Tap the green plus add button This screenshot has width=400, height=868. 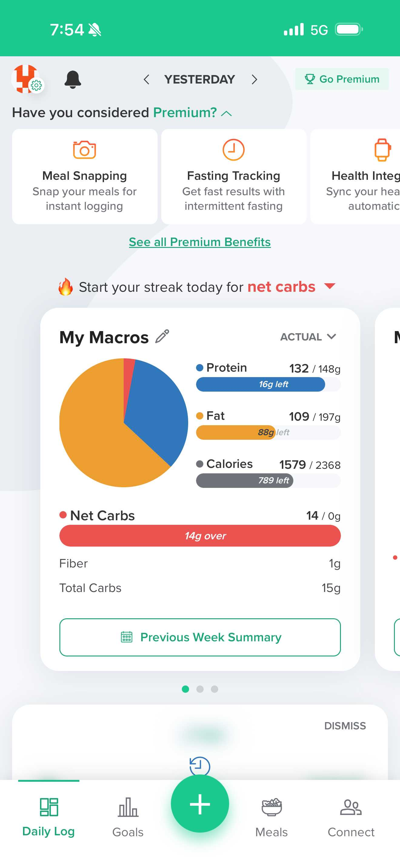click(200, 804)
